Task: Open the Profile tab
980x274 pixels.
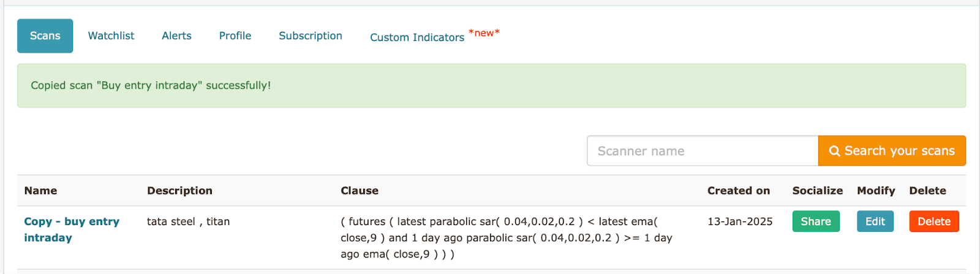Action: [235, 36]
